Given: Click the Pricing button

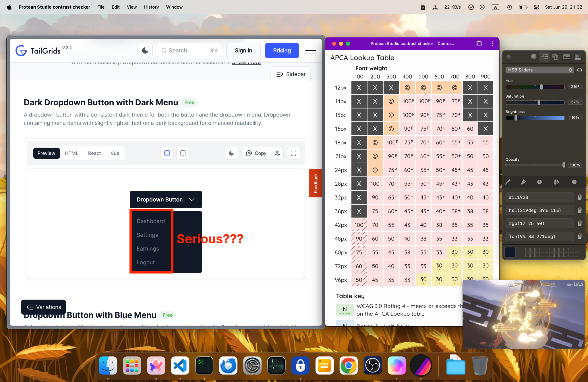Looking at the screenshot, I should (x=282, y=50).
